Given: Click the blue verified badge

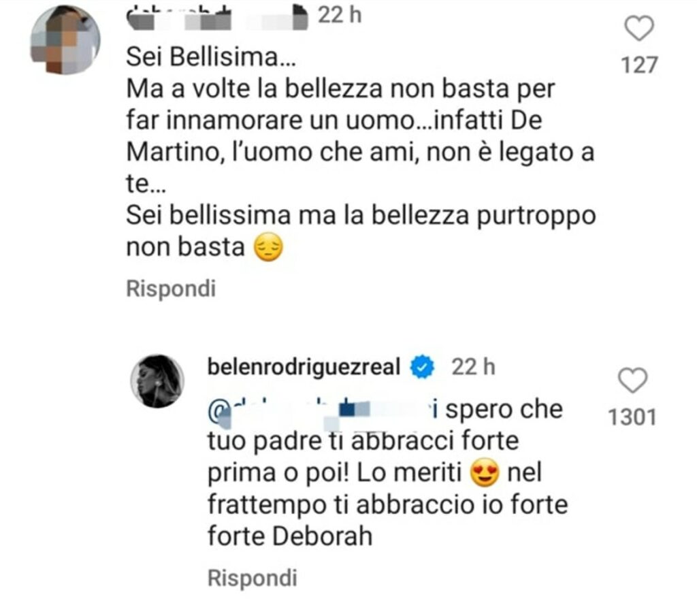Looking at the screenshot, I should [422, 368].
